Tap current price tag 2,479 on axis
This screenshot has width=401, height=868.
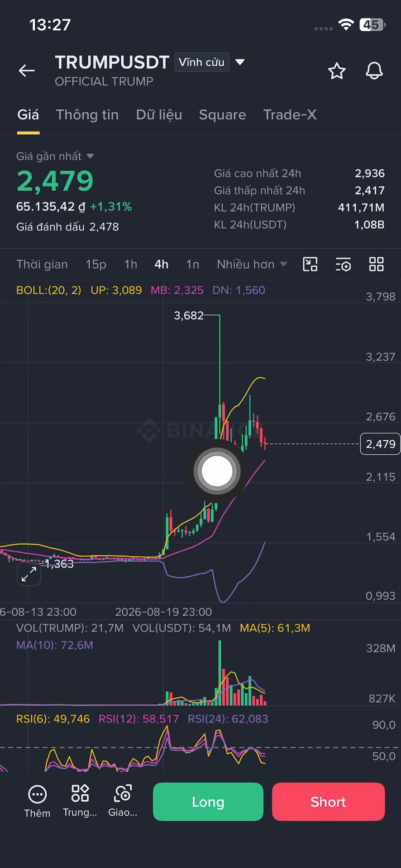(x=380, y=444)
